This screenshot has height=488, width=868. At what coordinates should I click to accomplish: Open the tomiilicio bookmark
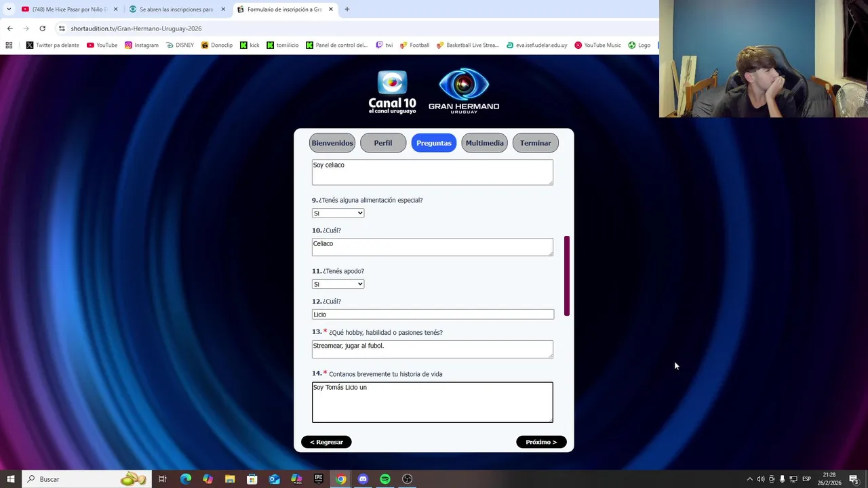coord(282,45)
